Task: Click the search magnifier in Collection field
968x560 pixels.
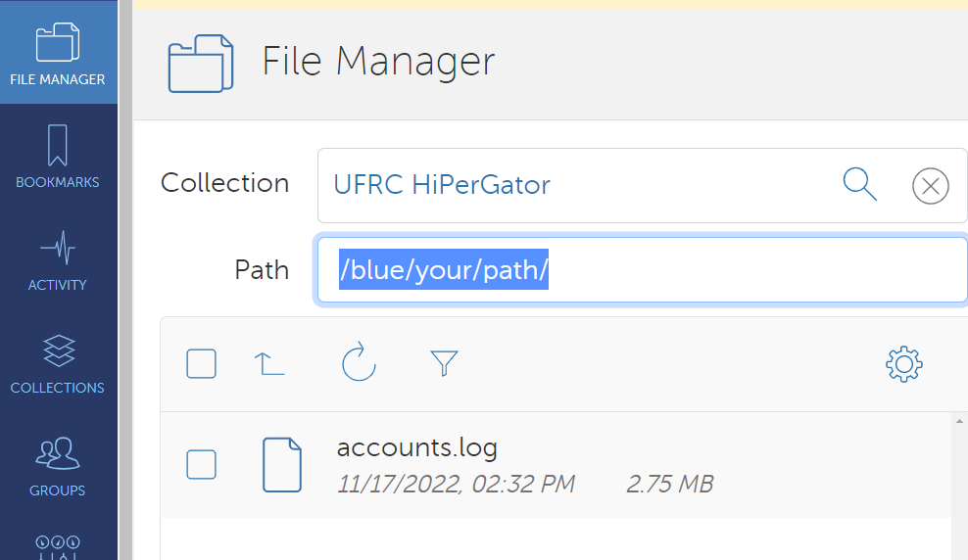Action: pyautogui.click(x=859, y=184)
